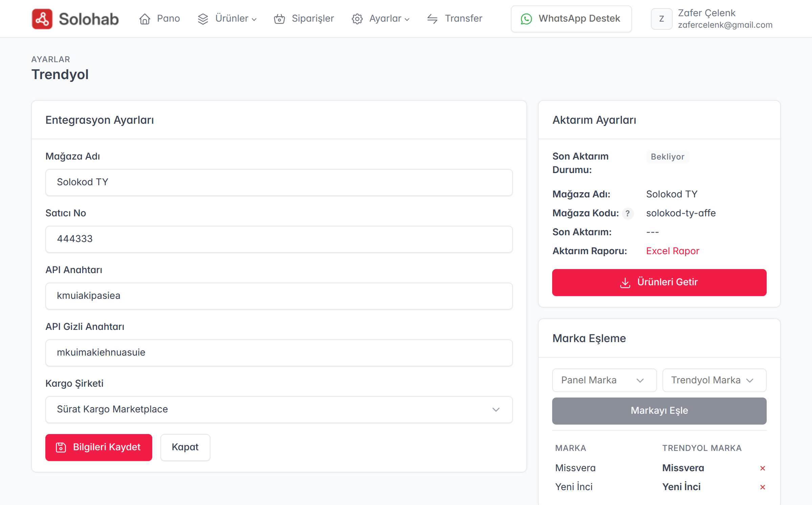The image size is (812, 505).
Task: Click the Markayı Eşle button
Action: pyautogui.click(x=659, y=411)
